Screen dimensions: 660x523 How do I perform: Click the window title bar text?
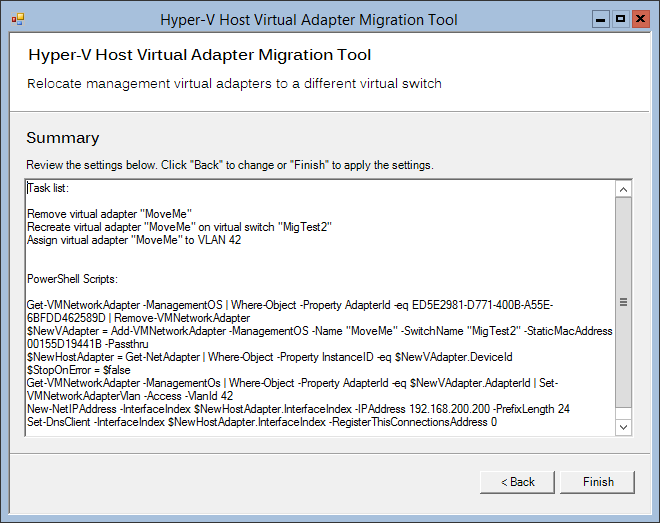click(x=309, y=20)
